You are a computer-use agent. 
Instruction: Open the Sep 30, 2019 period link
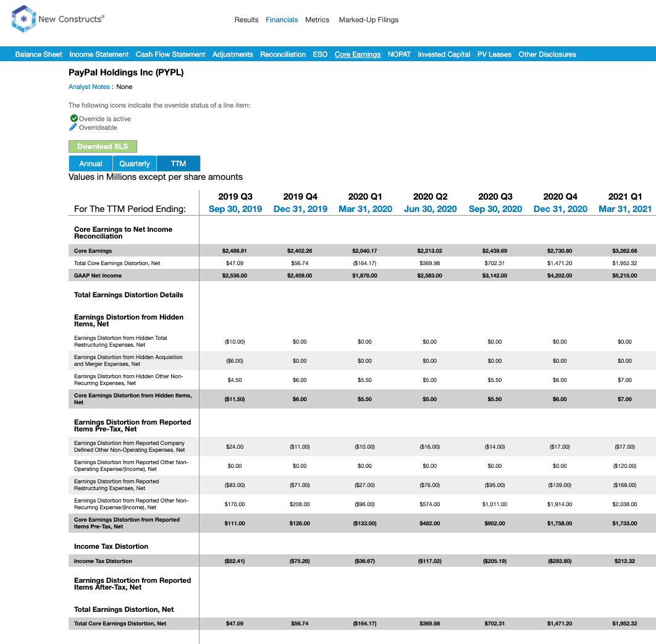click(235, 209)
